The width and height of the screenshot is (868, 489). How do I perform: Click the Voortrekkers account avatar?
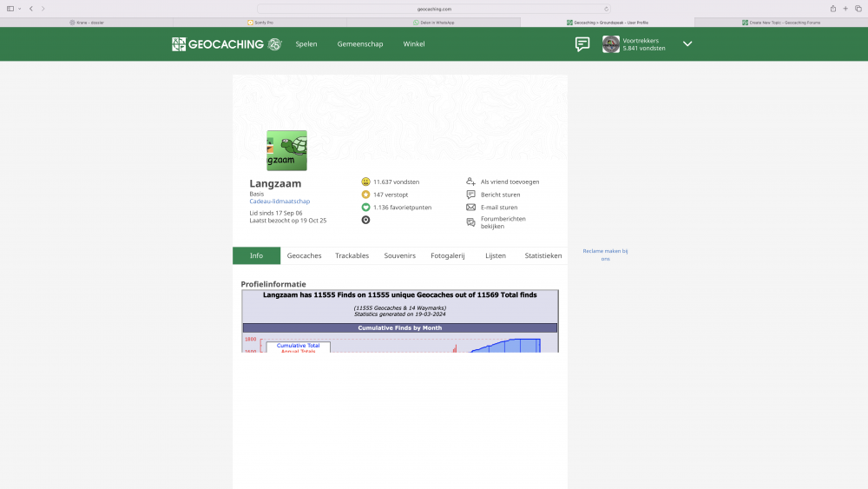point(610,44)
